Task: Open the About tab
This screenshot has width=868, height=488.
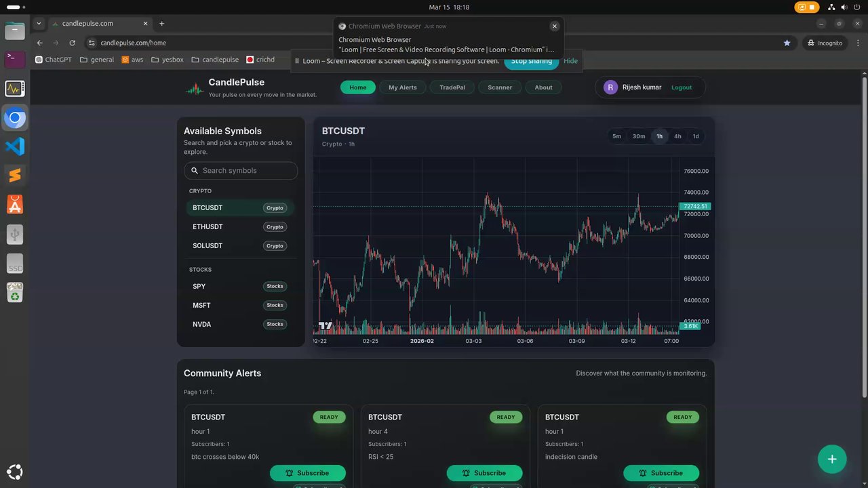Action: tap(544, 87)
